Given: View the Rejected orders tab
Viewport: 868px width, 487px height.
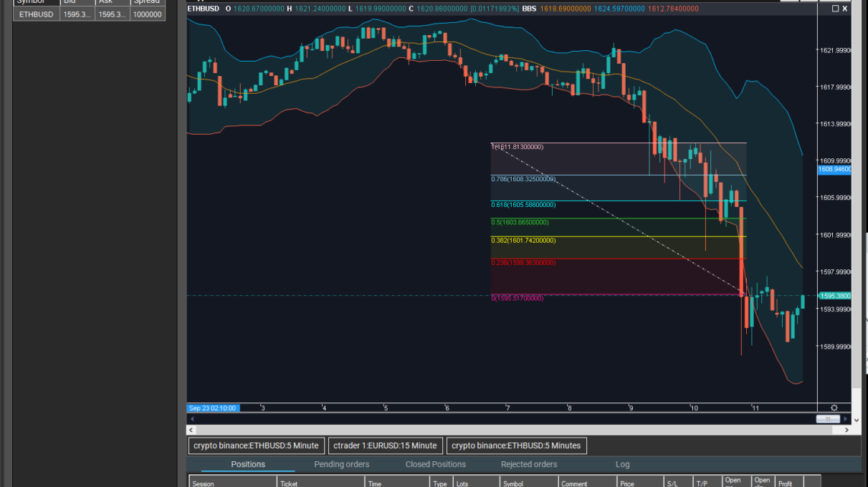Looking at the screenshot, I should click(x=528, y=464).
